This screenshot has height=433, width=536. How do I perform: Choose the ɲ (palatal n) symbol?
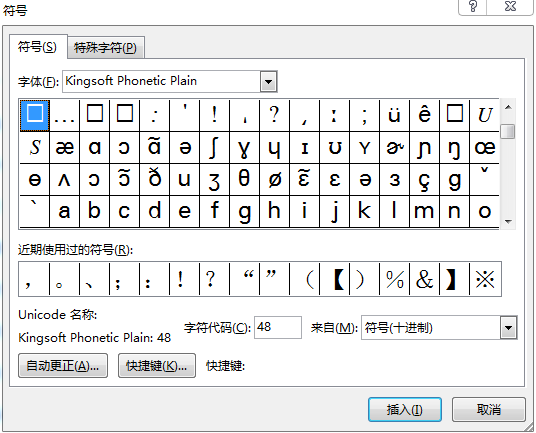[424, 148]
